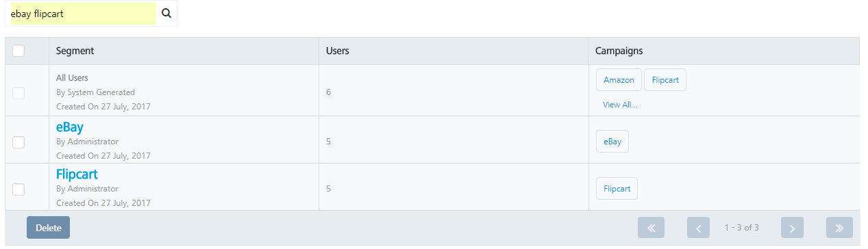Sort by the Segment column header

(75, 51)
